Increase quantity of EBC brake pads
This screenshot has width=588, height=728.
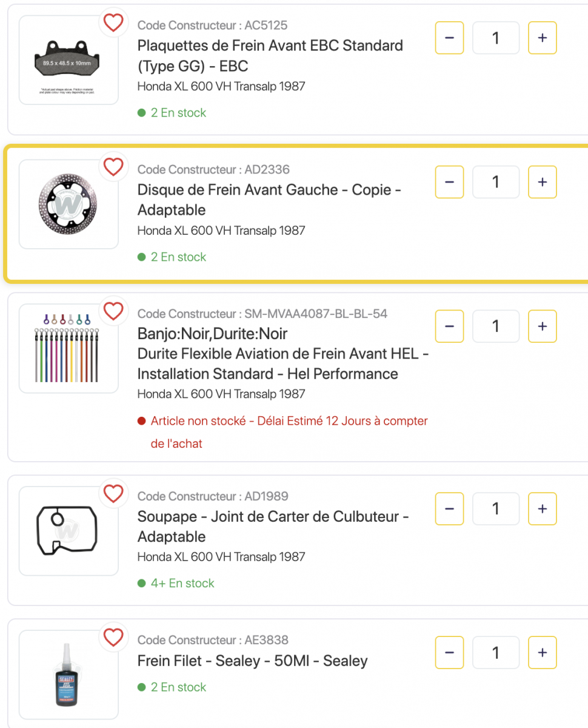(x=542, y=38)
